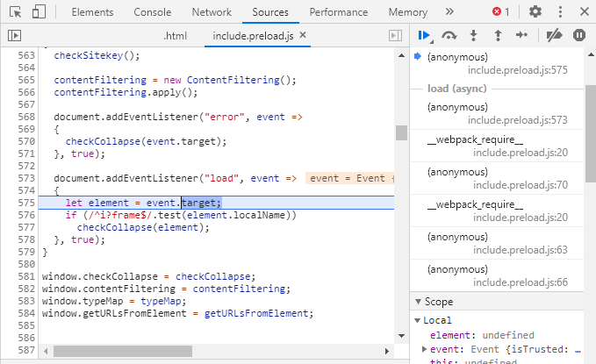The height and width of the screenshot is (364, 596).
Task: Click contentFiltering.apply() on line 566
Action: pos(126,92)
